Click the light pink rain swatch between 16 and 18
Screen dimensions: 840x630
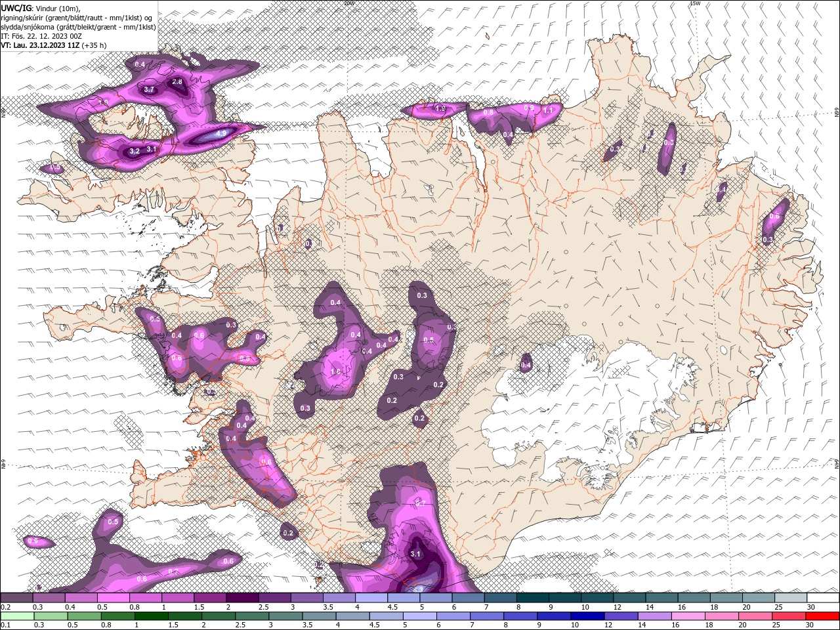tap(688, 616)
